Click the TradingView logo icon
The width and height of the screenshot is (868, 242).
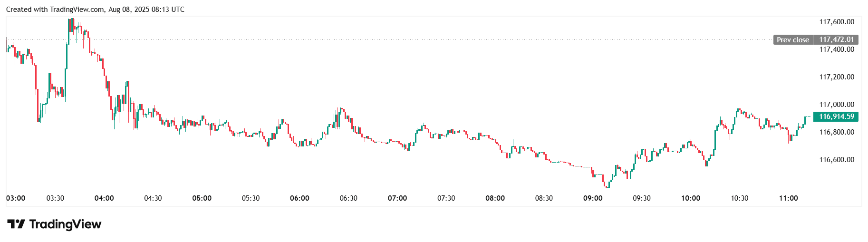click(x=16, y=224)
